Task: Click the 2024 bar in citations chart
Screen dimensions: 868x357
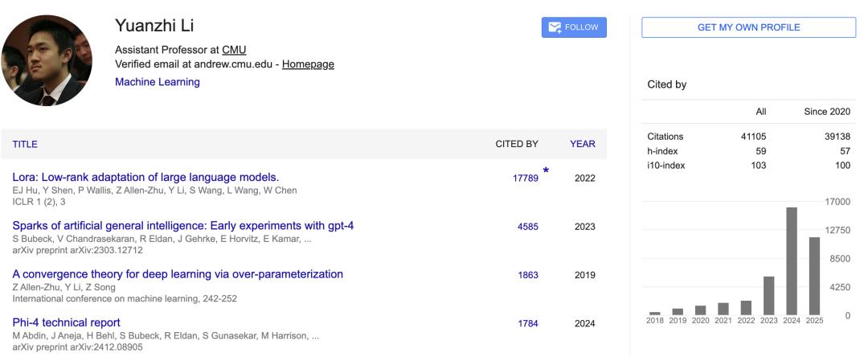Action: (791, 261)
